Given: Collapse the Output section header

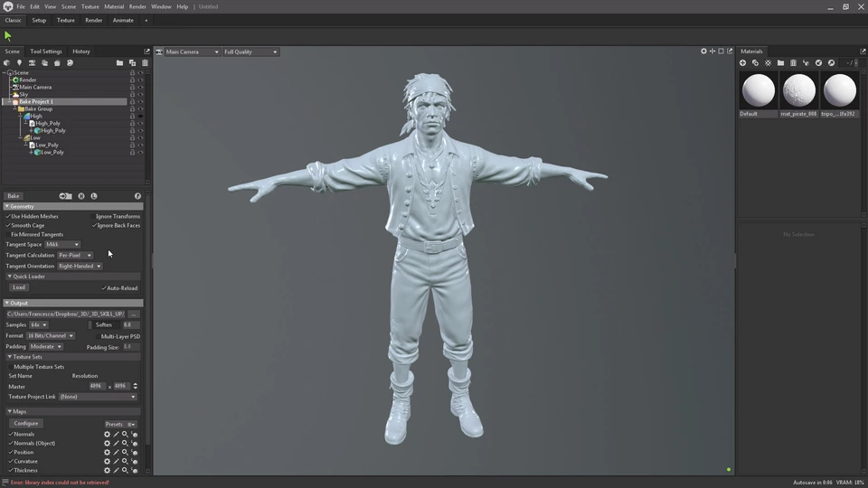Looking at the screenshot, I should (x=72, y=304).
